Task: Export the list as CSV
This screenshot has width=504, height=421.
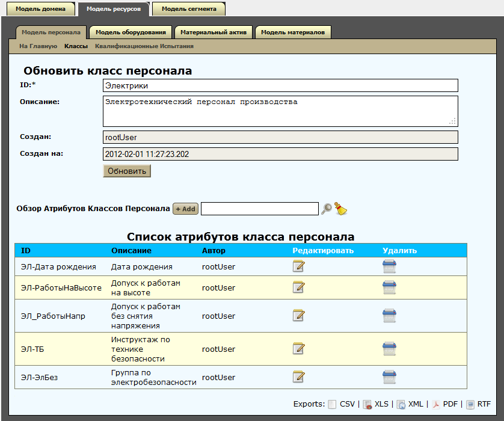Action: click(x=347, y=404)
